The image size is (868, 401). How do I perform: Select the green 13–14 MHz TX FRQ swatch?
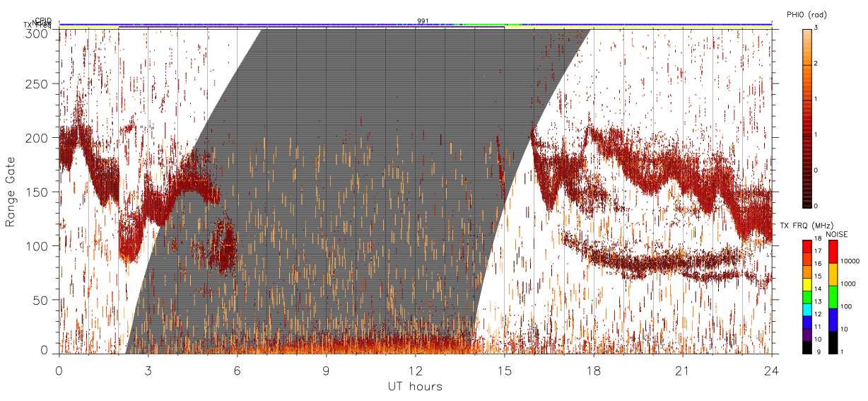click(807, 296)
